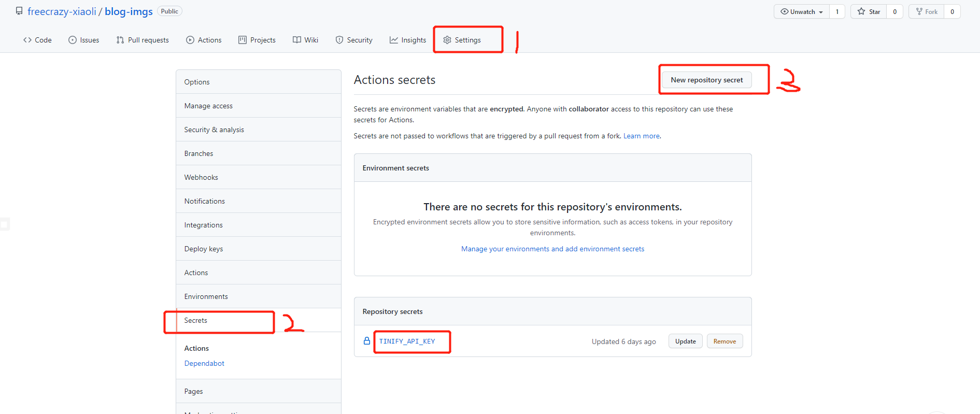
Task: Open the Security tab shield icon
Action: [339, 40]
